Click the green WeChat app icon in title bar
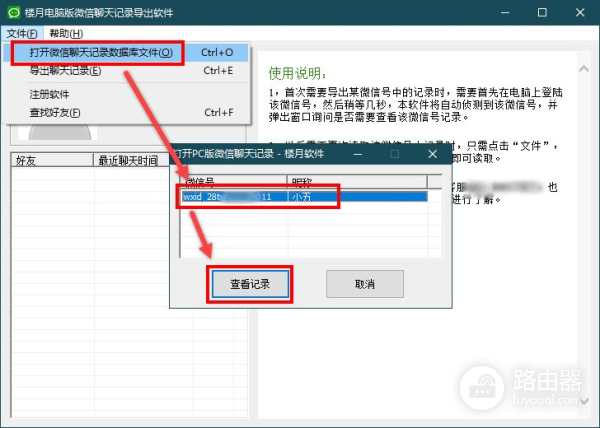Screen dimensions: 600x428 (x=14, y=13)
